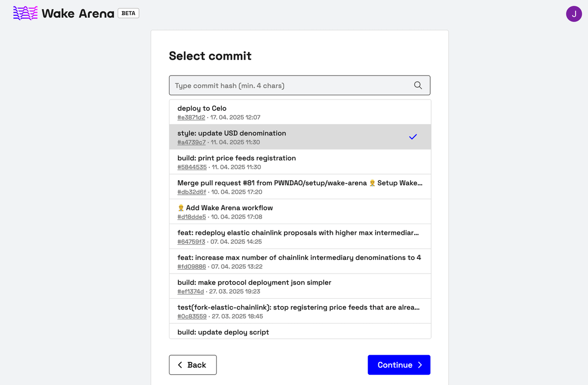Select 'build: print price feeds registration' commit
The width and height of the screenshot is (588, 385).
point(300,162)
